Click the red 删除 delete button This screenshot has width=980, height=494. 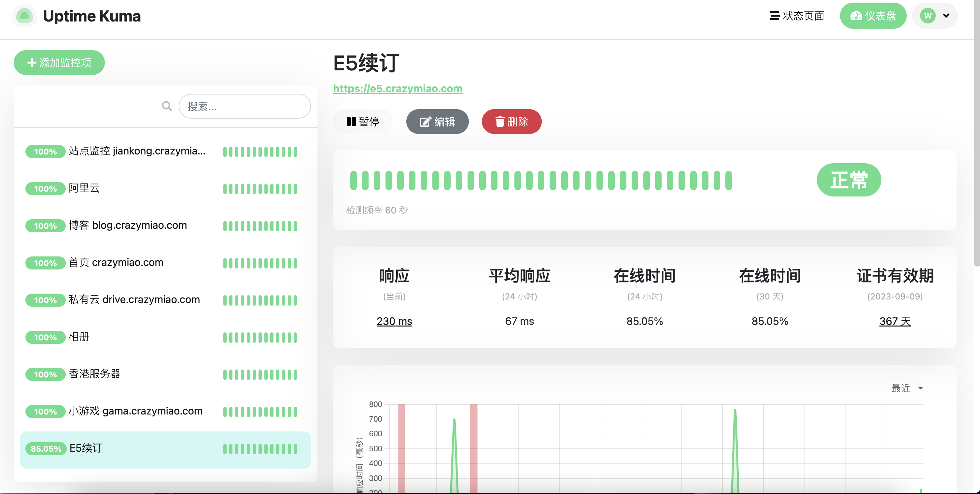[x=512, y=122]
